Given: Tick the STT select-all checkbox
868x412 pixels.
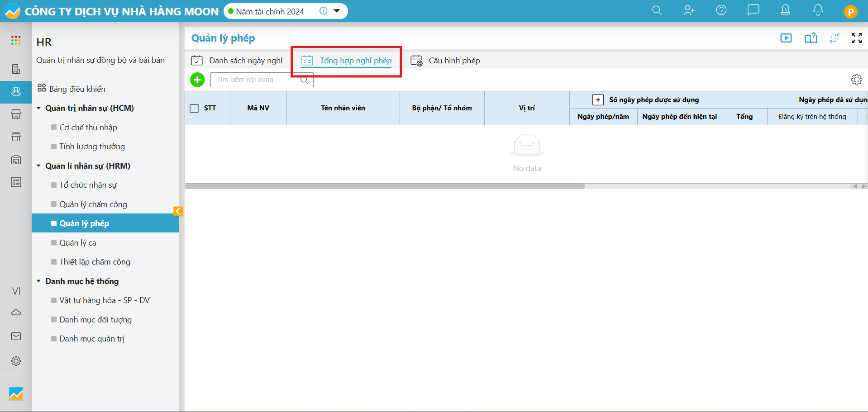Looking at the screenshot, I should (x=195, y=109).
